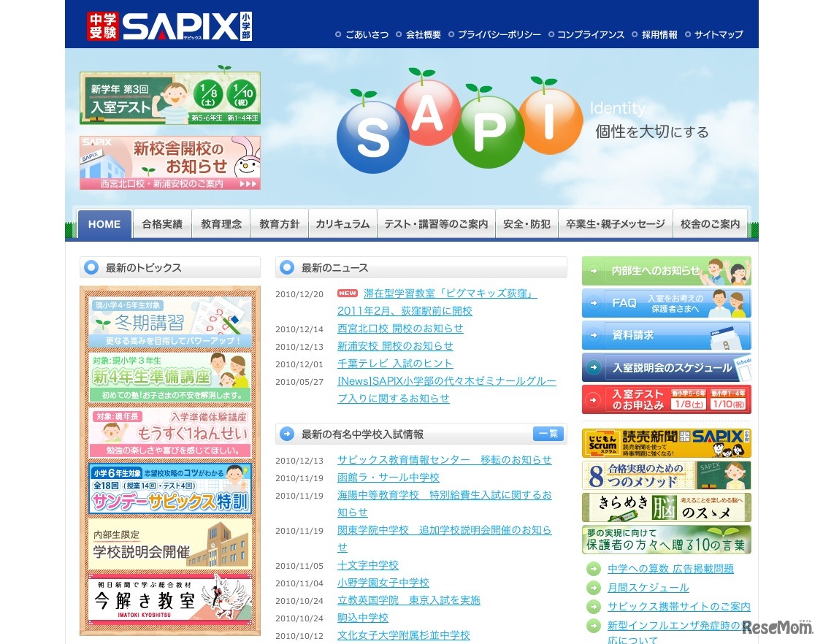
Task: Open the FAQ banner for 保護者さまへ
Action: [x=665, y=303]
